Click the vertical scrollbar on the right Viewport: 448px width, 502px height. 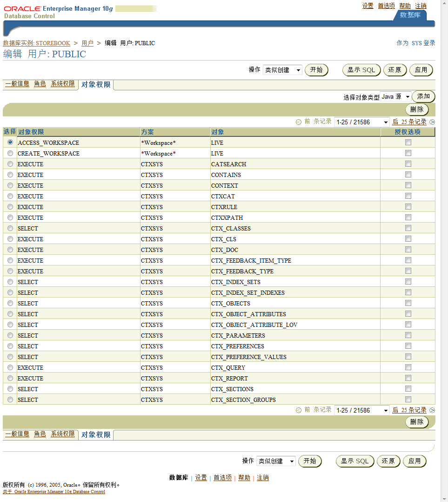(x=444, y=251)
